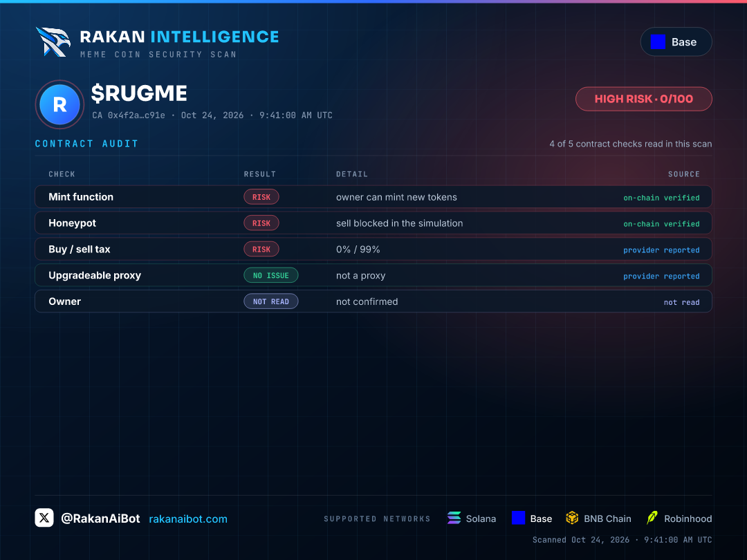Click 'sell blocked in the simulation' detail
The width and height of the screenshot is (747, 560).
399,223
